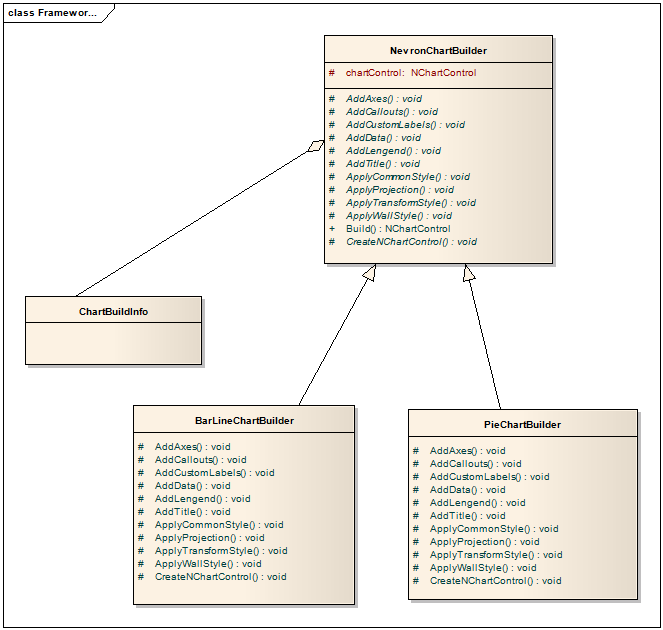Click AddAxes() method in BarLineChartBuilder
The image size is (663, 630).
tap(192, 447)
